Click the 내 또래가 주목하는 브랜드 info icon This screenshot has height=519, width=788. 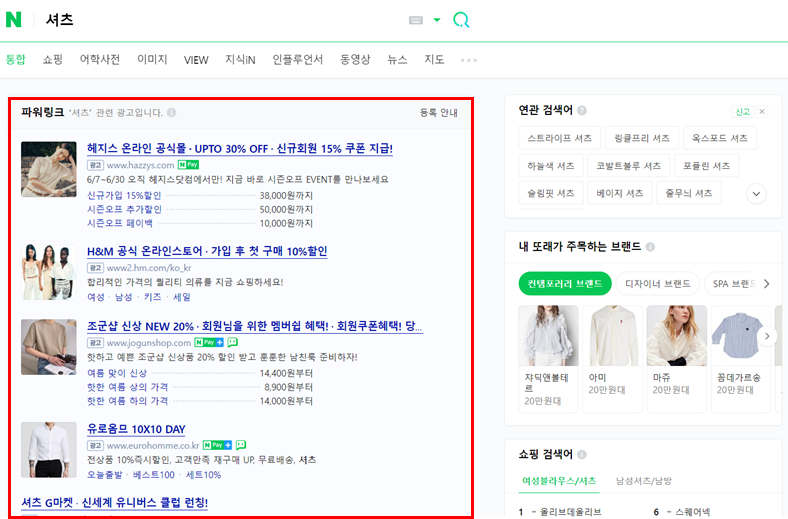(650, 247)
